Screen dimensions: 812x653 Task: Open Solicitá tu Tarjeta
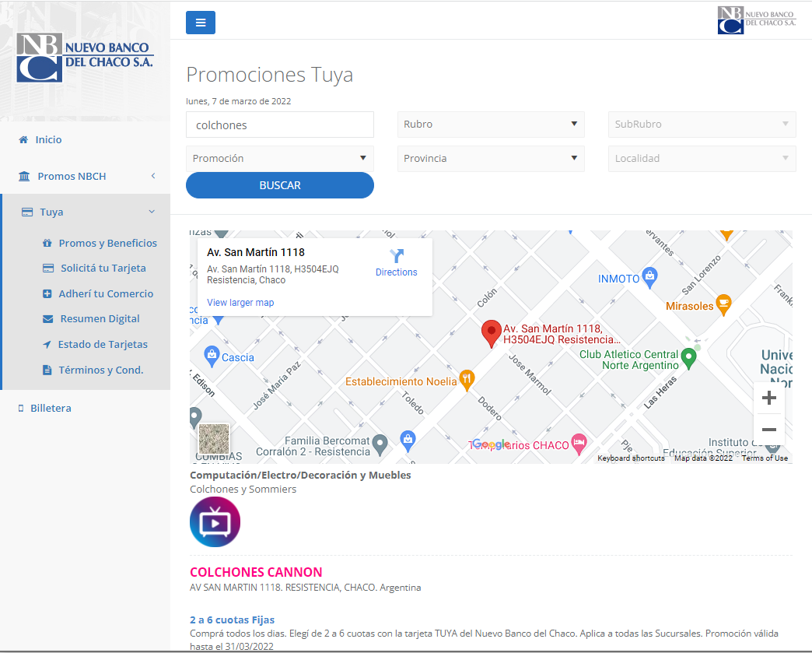[103, 268]
